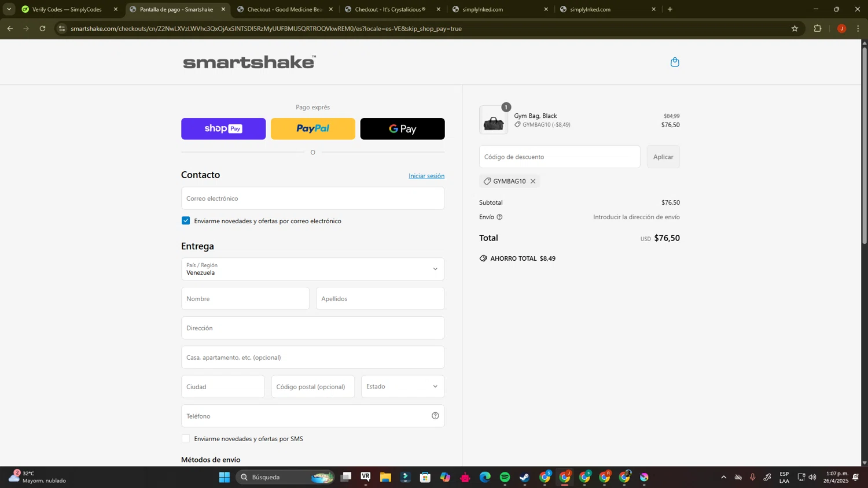
Task: Remove the GYMBAG10 discount code
Action: tap(533, 181)
